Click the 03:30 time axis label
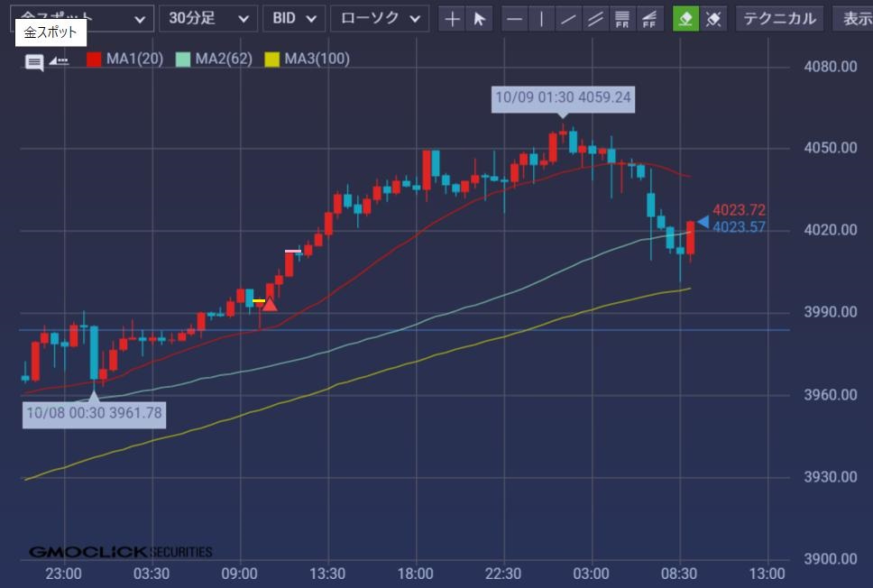873x588 pixels. coord(152,574)
